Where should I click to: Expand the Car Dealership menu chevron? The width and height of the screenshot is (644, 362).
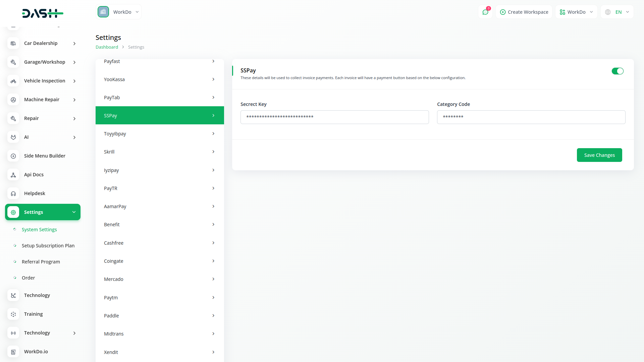click(x=74, y=44)
